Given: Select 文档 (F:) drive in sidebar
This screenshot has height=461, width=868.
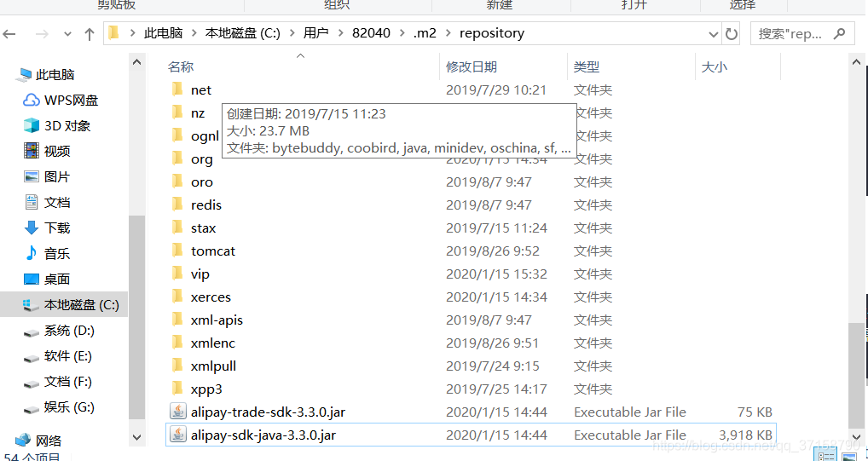Looking at the screenshot, I should [x=58, y=381].
